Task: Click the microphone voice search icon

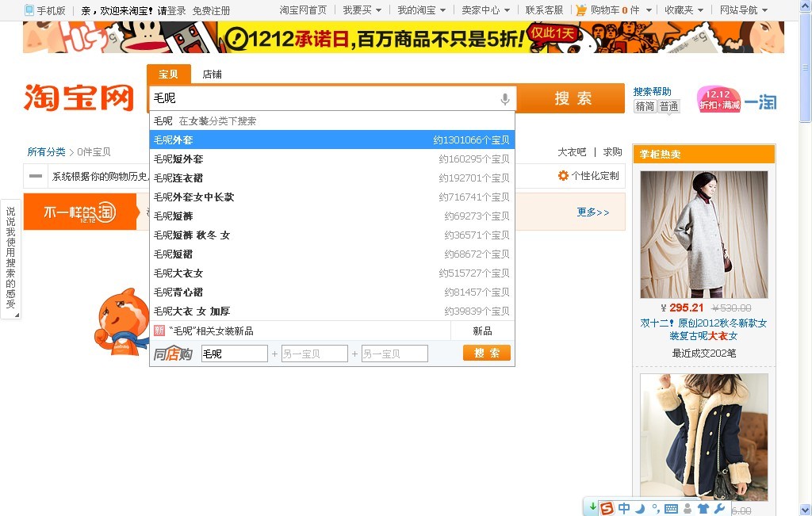Action: (505, 99)
